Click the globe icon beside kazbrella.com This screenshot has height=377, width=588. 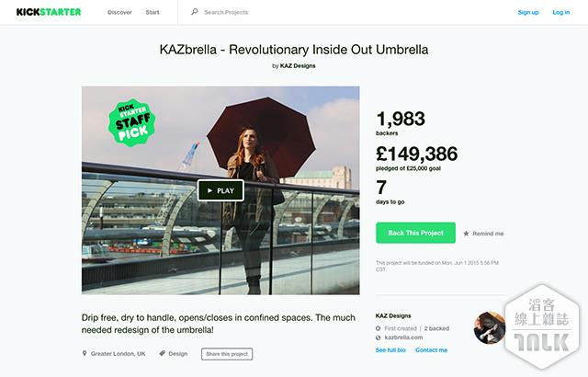pos(379,338)
